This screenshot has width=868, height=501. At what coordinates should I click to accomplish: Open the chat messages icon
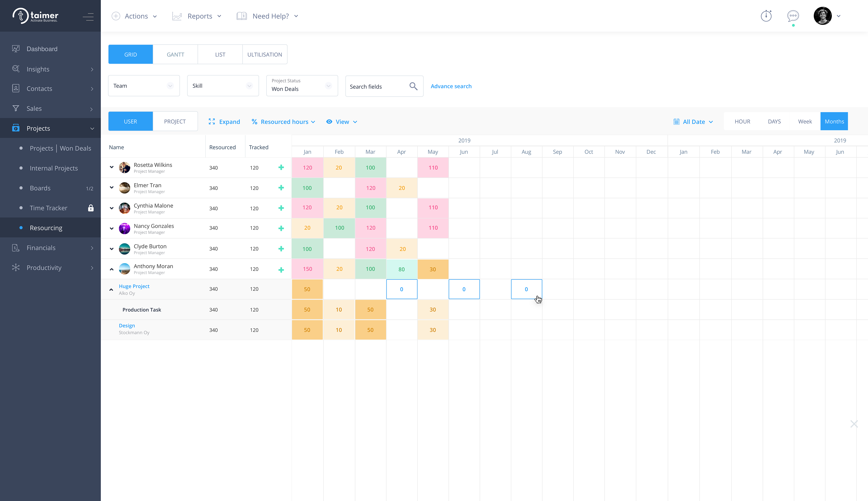click(793, 16)
